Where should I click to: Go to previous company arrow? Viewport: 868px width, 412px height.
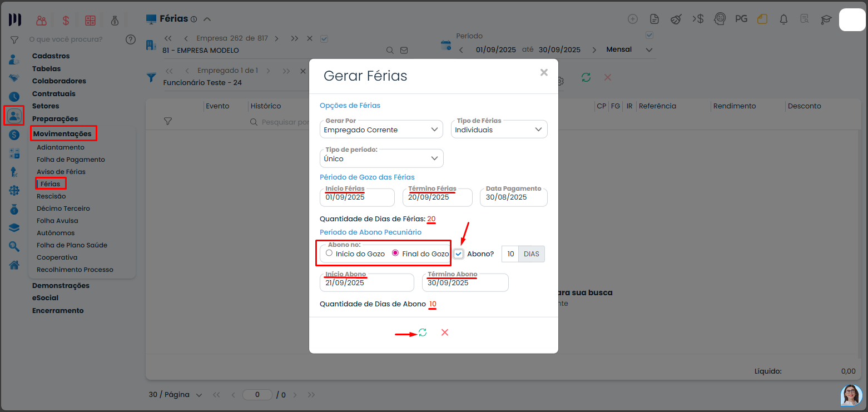pos(186,38)
